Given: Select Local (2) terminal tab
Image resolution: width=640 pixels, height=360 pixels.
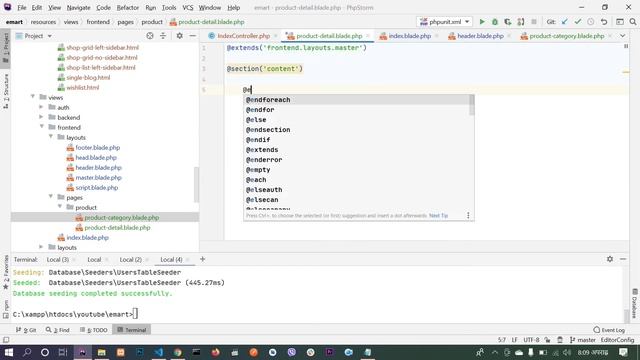Looking at the screenshot, I should (x=131, y=260).
